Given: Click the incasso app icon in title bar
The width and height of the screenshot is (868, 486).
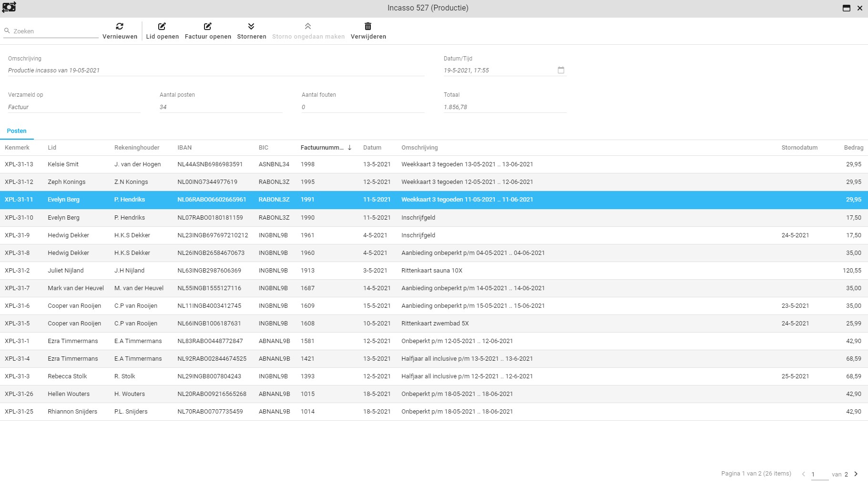Looking at the screenshot, I should point(9,7).
